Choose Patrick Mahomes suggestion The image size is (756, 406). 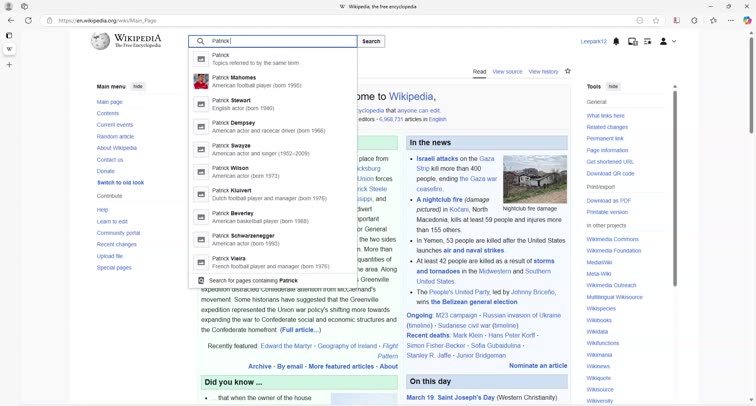click(273, 81)
